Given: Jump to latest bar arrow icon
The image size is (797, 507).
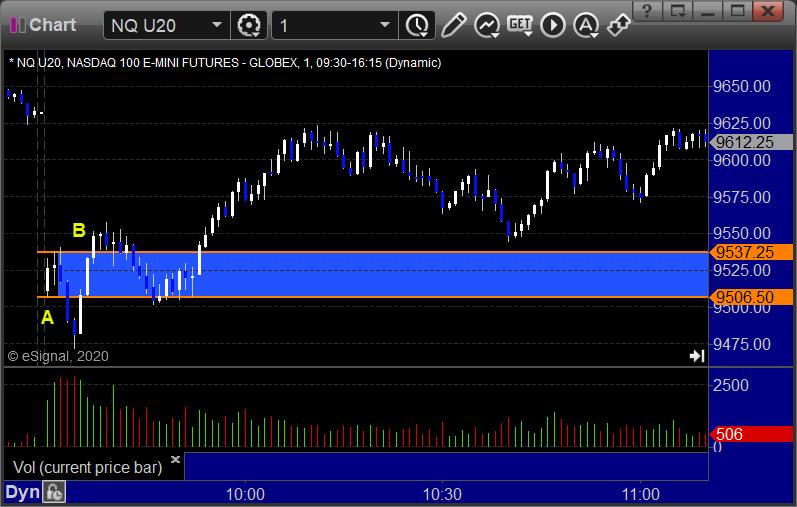Looking at the screenshot, I should click(697, 356).
